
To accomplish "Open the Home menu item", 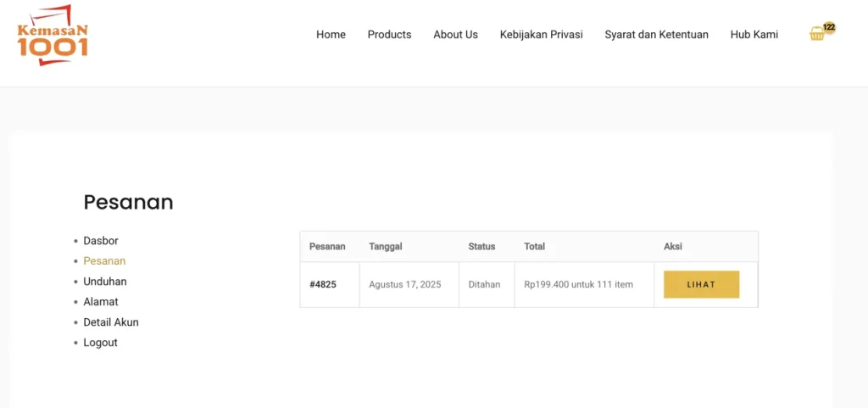I will click(x=331, y=34).
